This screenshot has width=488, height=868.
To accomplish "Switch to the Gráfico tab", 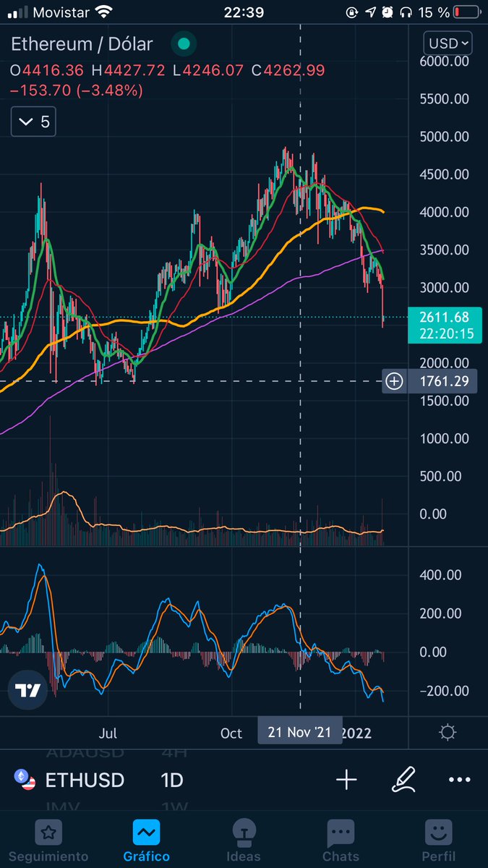I will 146,841.
